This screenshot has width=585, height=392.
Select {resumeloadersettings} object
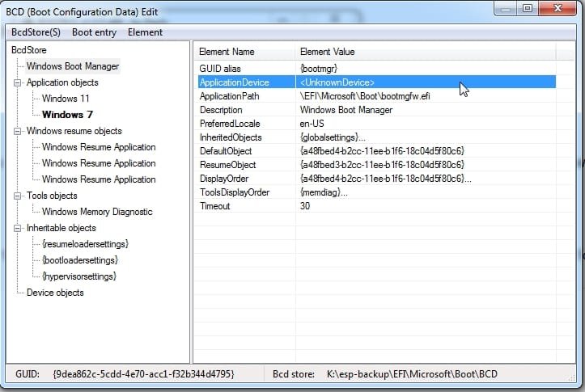pyautogui.click(x=85, y=244)
